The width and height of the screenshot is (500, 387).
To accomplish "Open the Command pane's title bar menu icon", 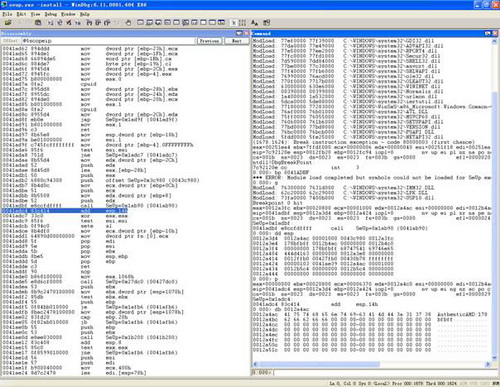I will point(488,33).
